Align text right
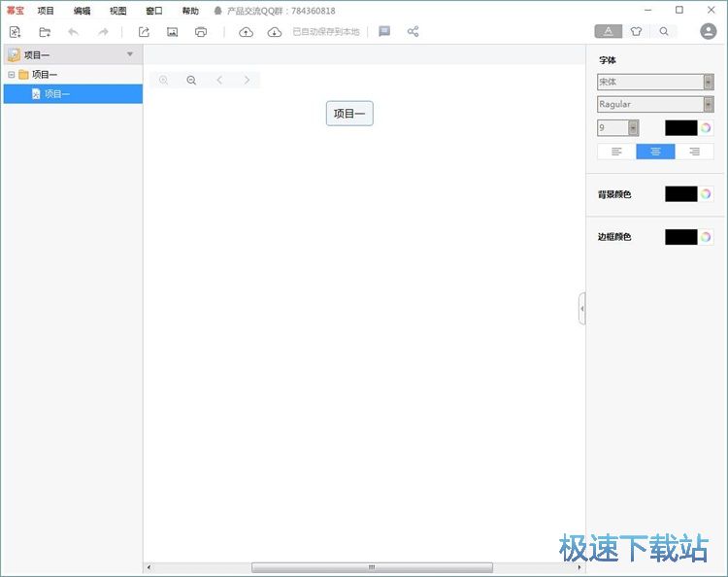Screen dimensions: 728x577 (695, 152)
